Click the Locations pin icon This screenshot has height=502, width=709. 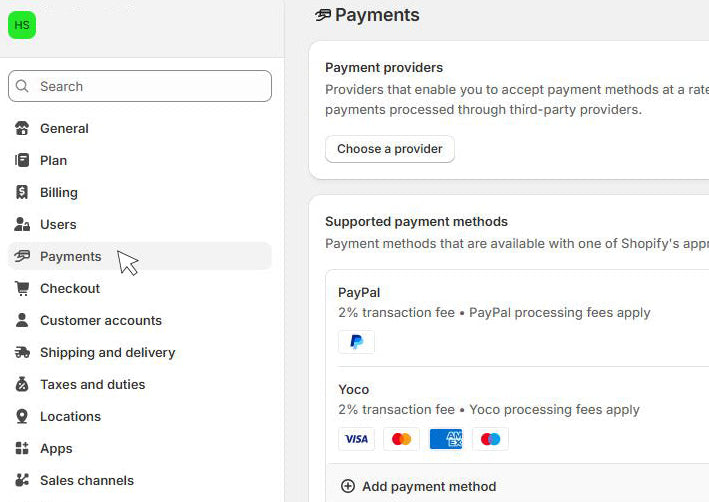click(x=22, y=416)
